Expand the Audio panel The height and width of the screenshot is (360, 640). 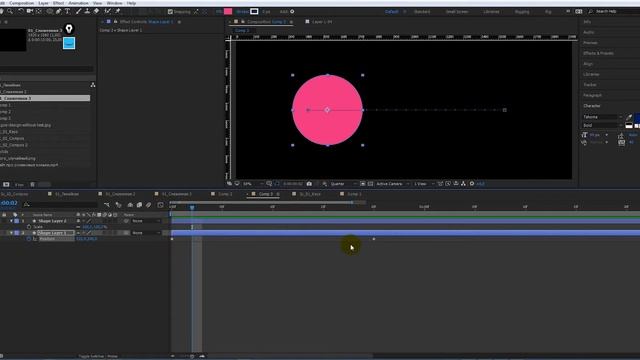589,32
